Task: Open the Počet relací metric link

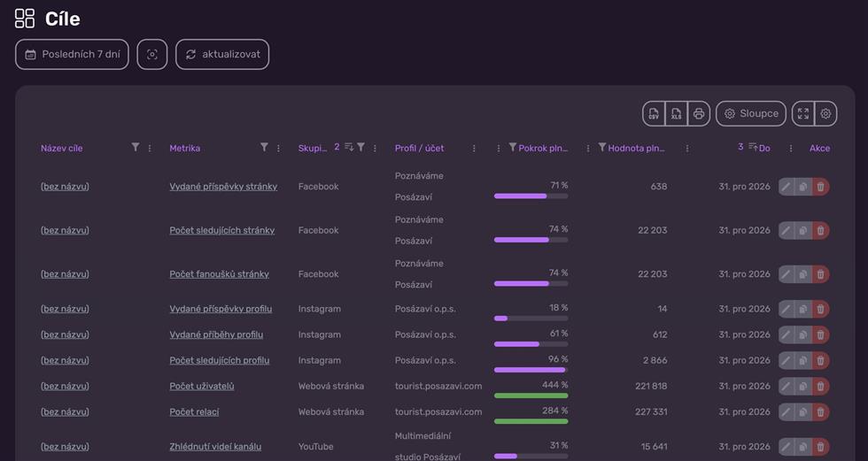Action: click(194, 411)
